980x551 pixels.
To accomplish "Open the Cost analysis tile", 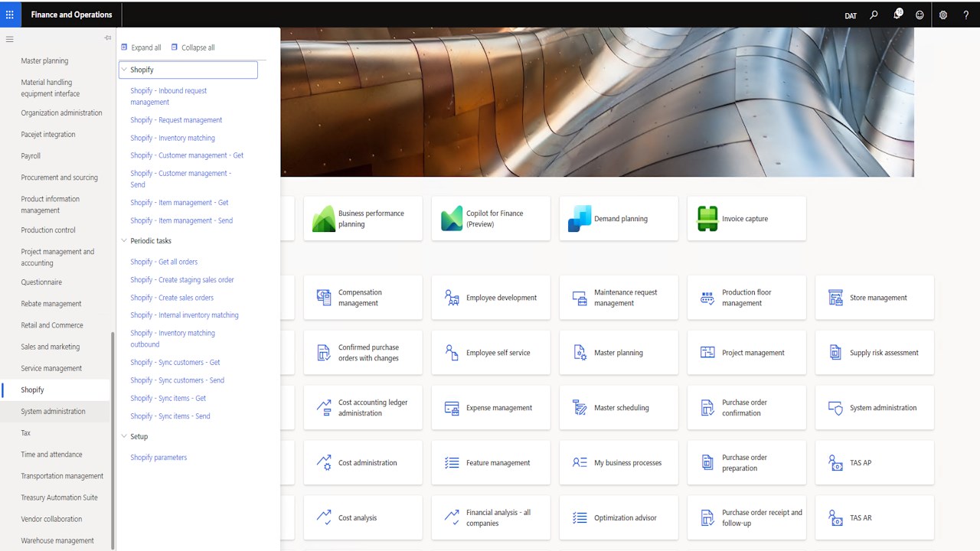I will pyautogui.click(x=363, y=517).
